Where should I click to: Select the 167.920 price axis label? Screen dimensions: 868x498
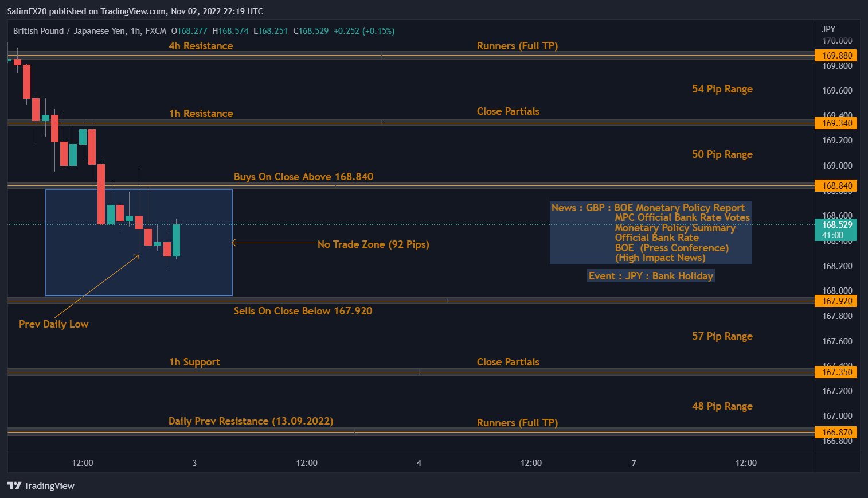point(836,301)
